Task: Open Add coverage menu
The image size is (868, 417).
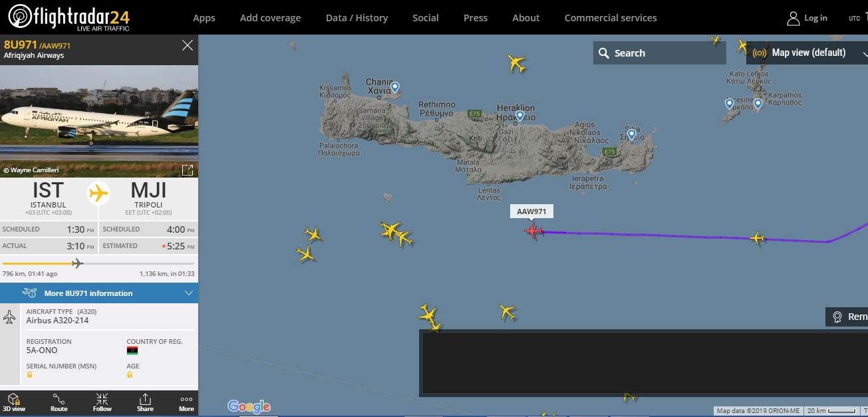Action: coord(270,18)
